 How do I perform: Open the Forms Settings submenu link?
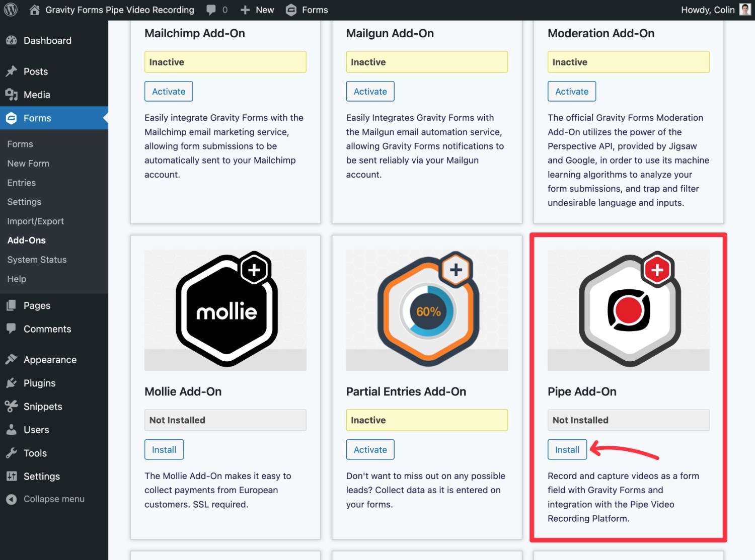pos(24,202)
